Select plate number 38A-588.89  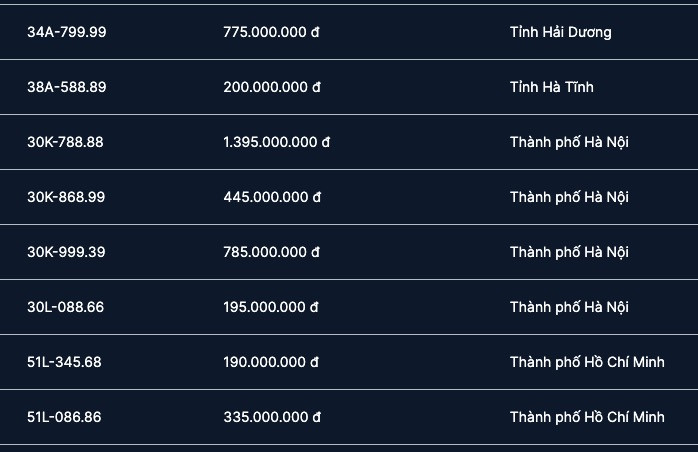coord(66,87)
